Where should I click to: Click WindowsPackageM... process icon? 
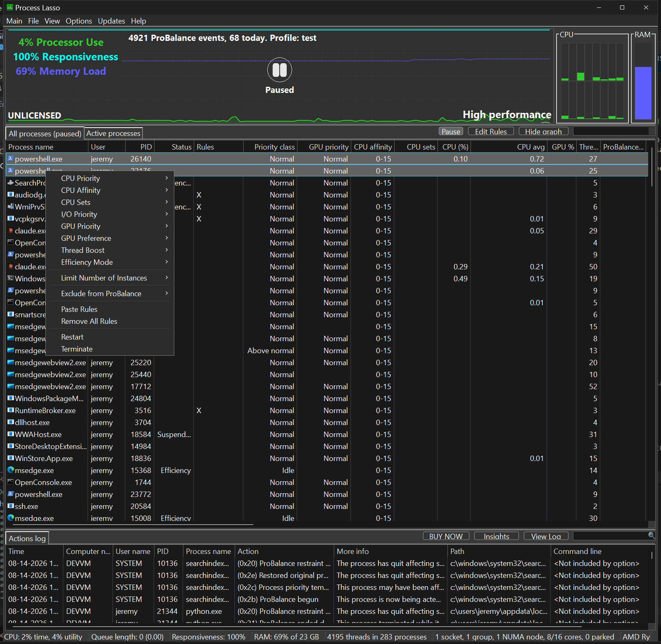point(11,398)
